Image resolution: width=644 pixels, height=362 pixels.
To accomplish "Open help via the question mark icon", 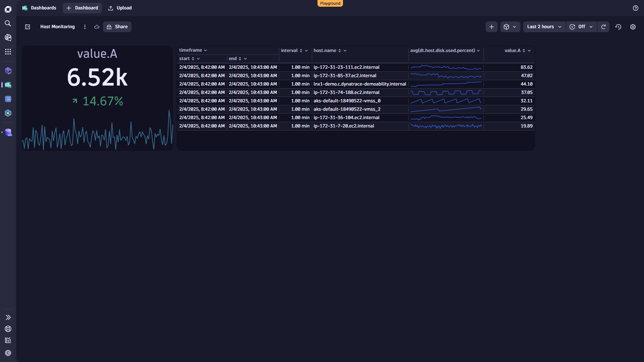I will [635, 8].
